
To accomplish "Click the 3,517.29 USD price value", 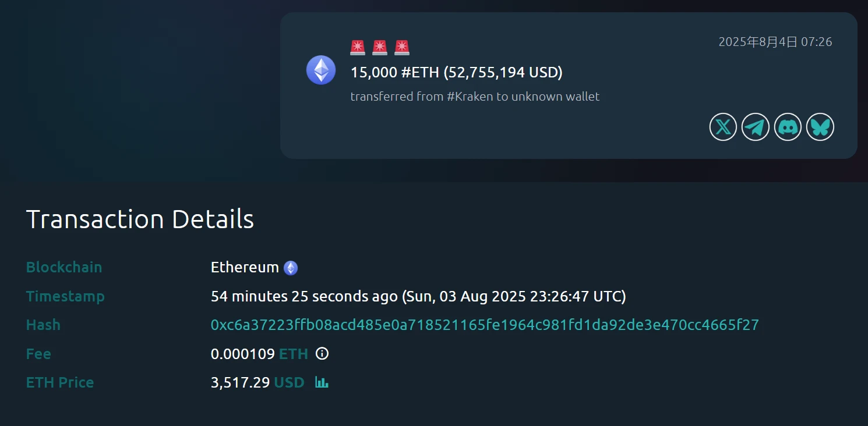I will pyautogui.click(x=257, y=382).
